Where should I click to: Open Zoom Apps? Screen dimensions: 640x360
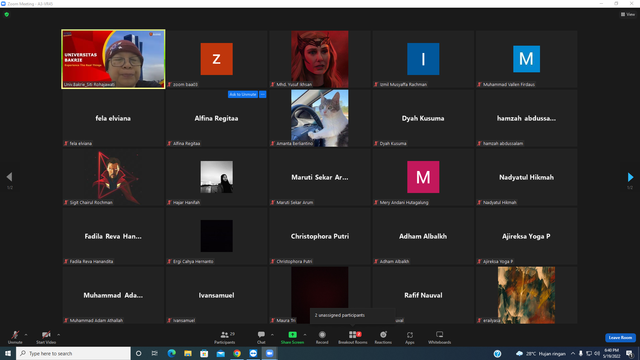coord(410,337)
